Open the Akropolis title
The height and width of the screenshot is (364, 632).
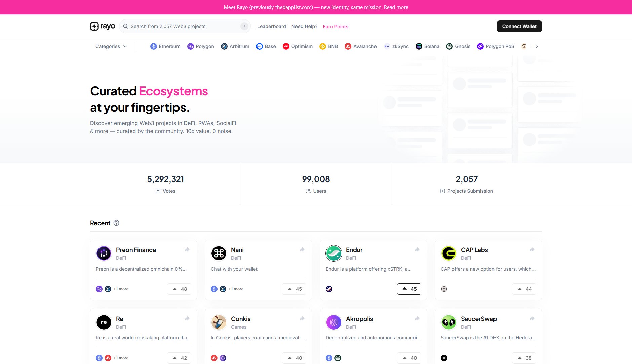click(359, 319)
